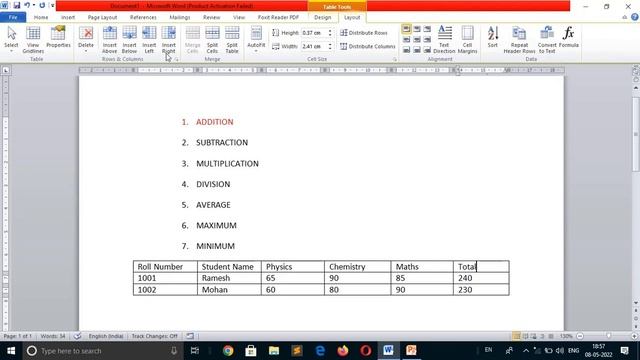Click Distribute Columns
The width and height of the screenshot is (640, 360).
pos(368,47)
